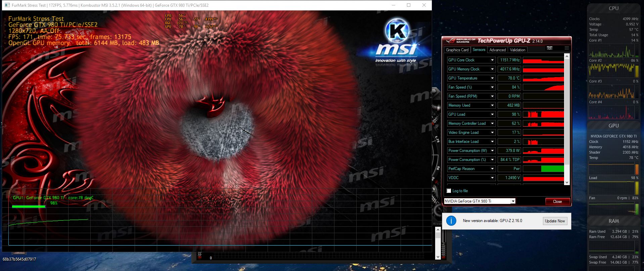Enable the Log to file checkbox
This screenshot has height=271, width=644.
[x=449, y=191]
